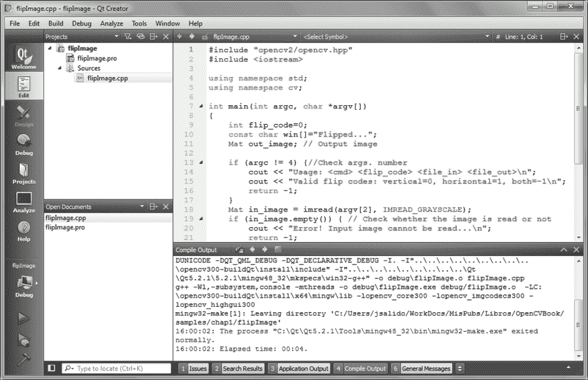Start debugging via the debug play icon
The height and width of the screenshot is (380, 588).
[x=24, y=338]
